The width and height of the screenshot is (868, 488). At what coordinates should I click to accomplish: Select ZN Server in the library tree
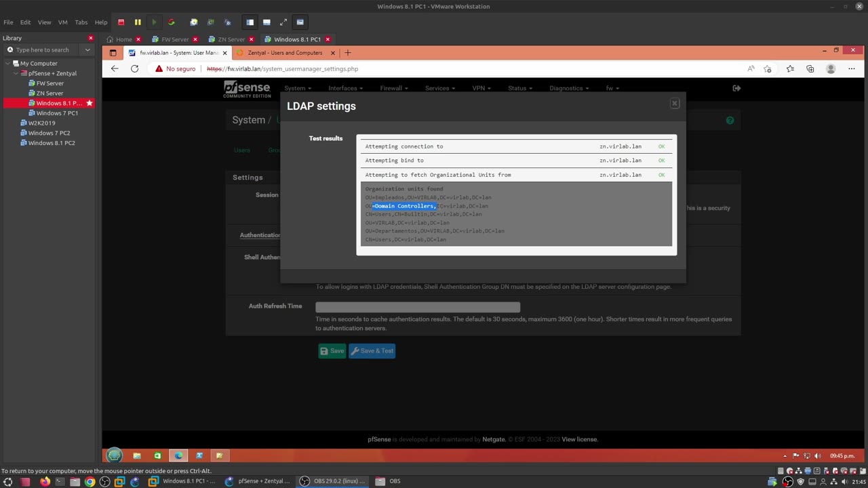pyautogui.click(x=50, y=94)
